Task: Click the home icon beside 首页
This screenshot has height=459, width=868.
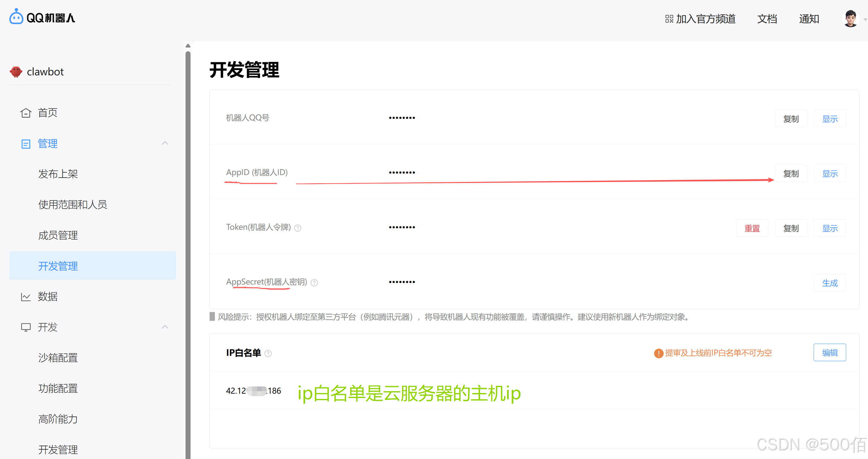Action: (x=26, y=113)
